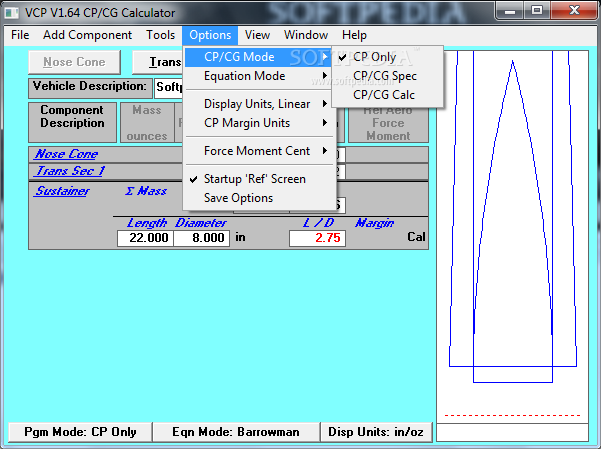Expand the Force Moment Cent submenu

coord(258,151)
